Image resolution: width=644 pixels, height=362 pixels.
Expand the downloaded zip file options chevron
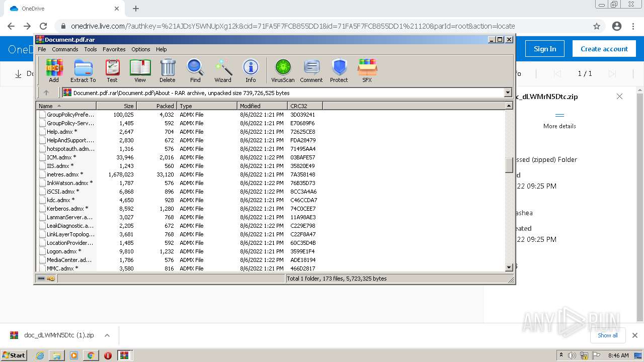[107, 335]
